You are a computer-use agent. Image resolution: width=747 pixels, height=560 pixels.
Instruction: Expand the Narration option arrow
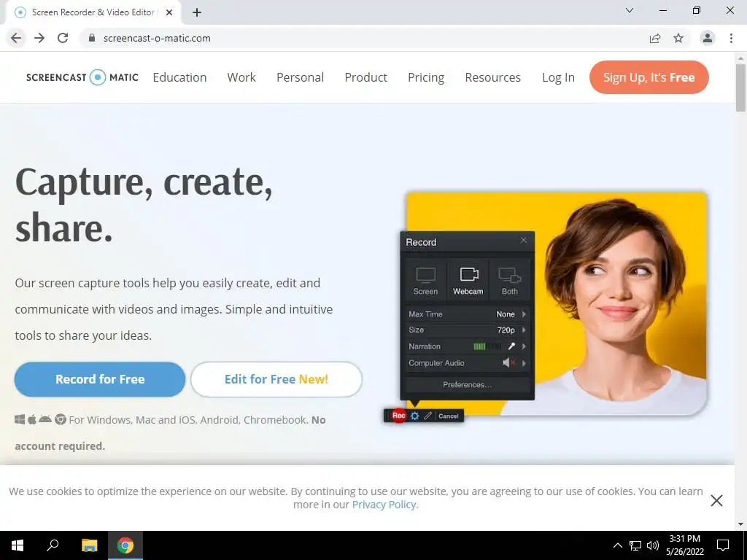pos(524,346)
